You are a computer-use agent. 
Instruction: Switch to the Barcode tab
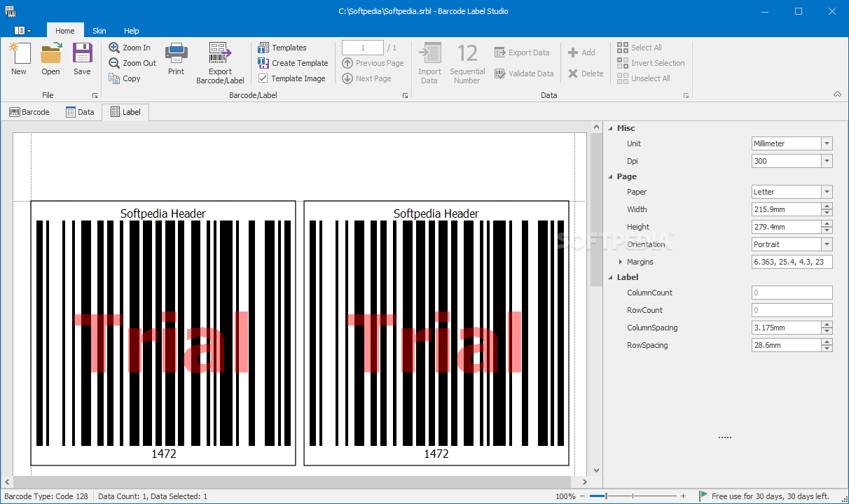click(29, 112)
